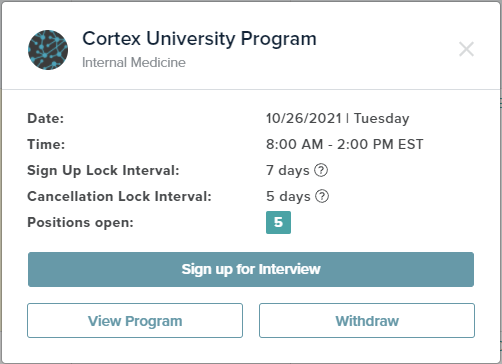The image size is (502, 364).
Task: Click the Tuesday weekday text
Action: click(382, 119)
